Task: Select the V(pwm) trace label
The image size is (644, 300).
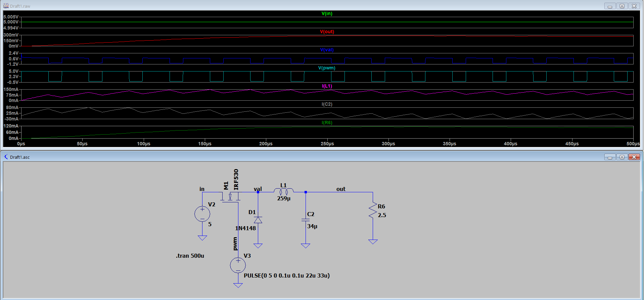Action: (x=327, y=68)
